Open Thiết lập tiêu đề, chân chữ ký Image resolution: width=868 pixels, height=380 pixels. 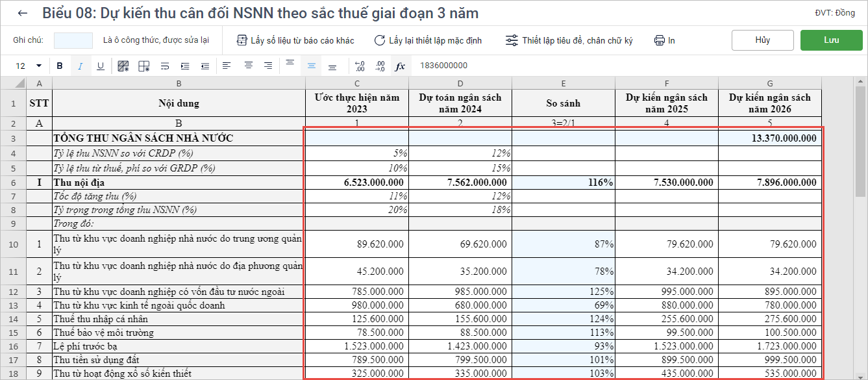pyautogui.click(x=569, y=40)
